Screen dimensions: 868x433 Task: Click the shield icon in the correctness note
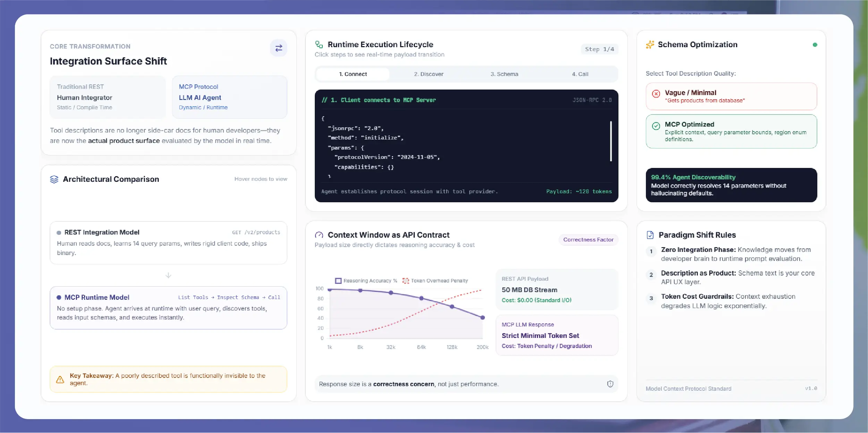[x=610, y=384]
